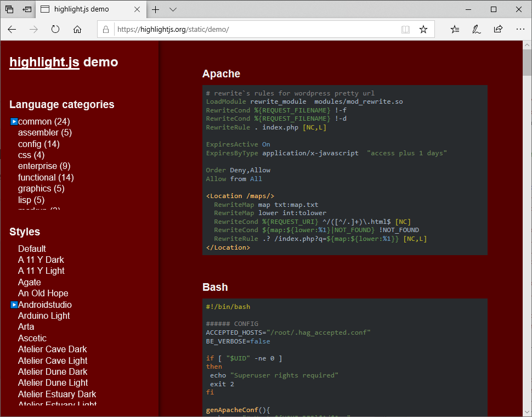Screen dimensions: 532x417
Task: Switch to An Old Hope style
Action: [x=43, y=293]
